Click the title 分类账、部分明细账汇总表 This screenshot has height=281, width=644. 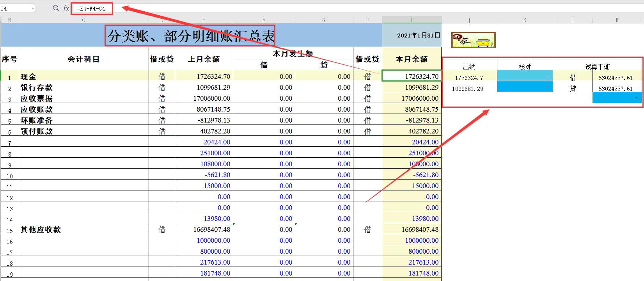tap(191, 36)
